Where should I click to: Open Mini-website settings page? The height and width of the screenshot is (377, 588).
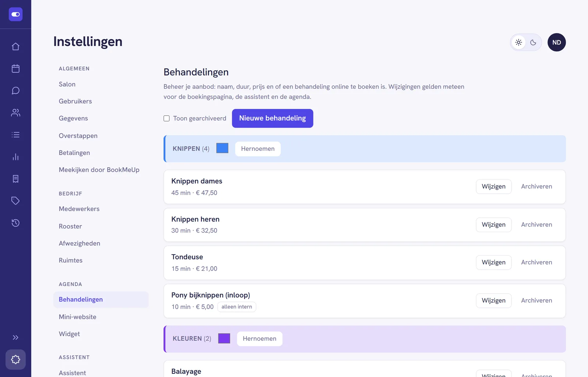point(101,317)
